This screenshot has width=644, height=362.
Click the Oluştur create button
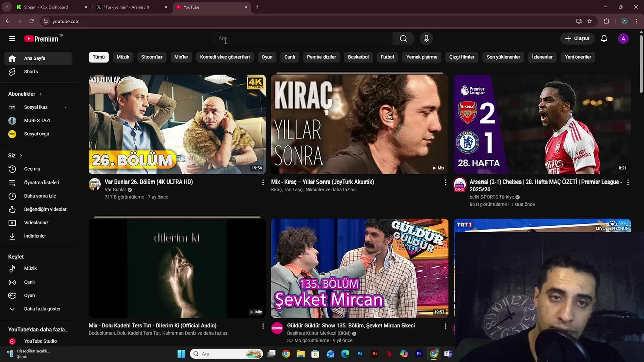click(578, 39)
